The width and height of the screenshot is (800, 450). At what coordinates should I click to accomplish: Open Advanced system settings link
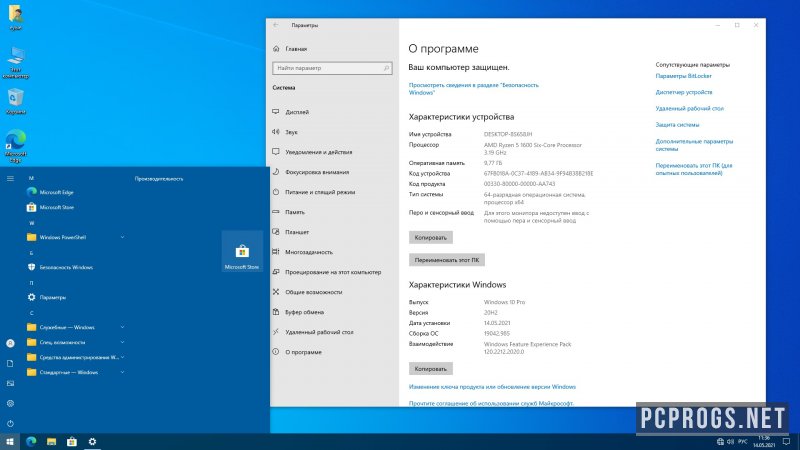694,145
